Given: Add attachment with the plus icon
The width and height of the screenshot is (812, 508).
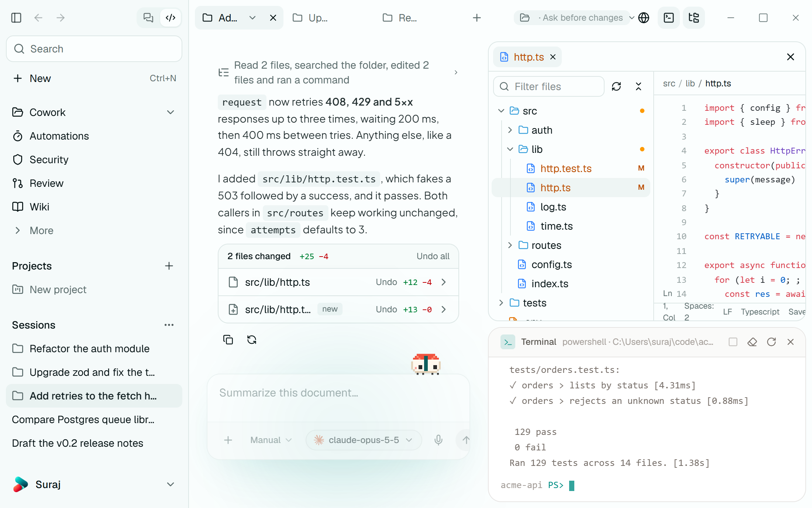Looking at the screenshot, I should point(228,440).
